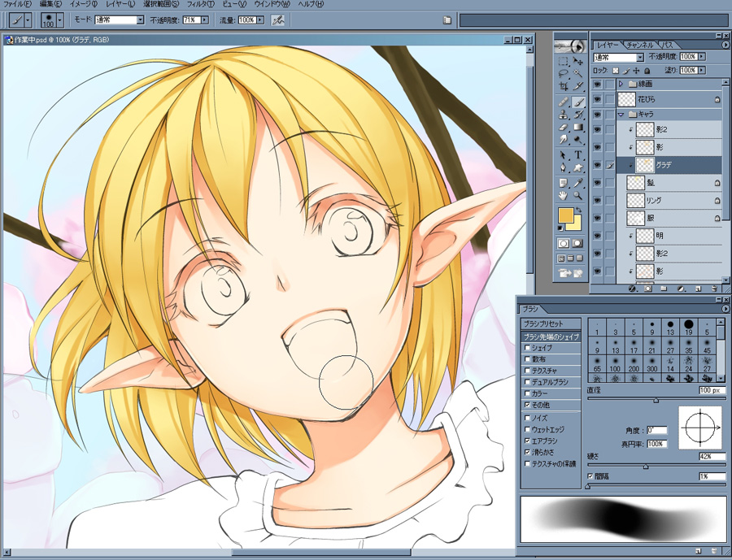
Task: Select the Crop tool
Action: click(x=563, y=86)
